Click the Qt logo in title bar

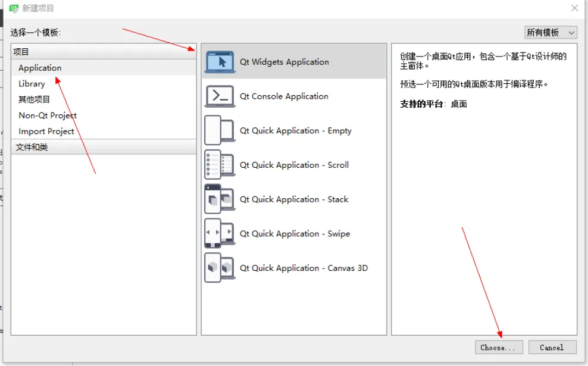[14, 8]
